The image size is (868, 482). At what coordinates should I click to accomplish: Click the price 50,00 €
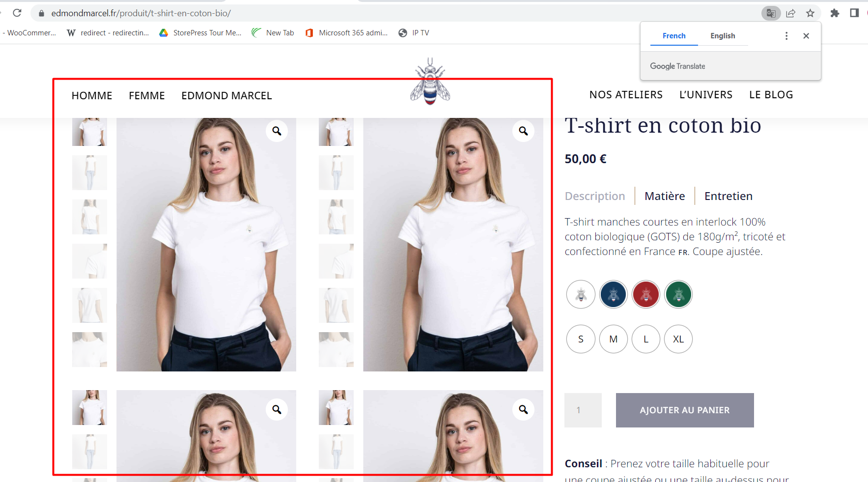click(x=586, y=159)
